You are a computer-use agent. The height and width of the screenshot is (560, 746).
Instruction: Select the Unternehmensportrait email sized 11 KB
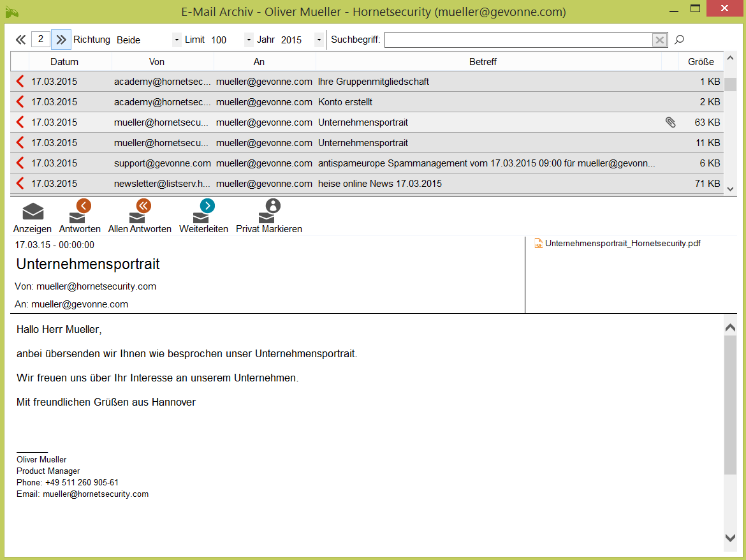coord(367,143)
